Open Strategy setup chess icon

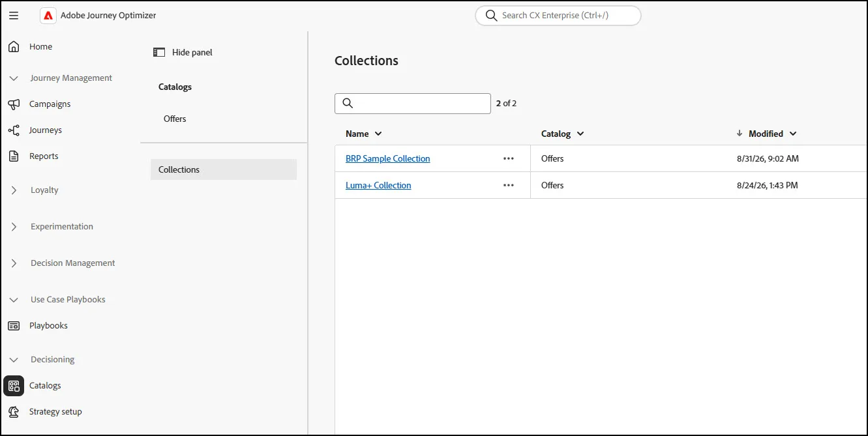coord(14,412)
